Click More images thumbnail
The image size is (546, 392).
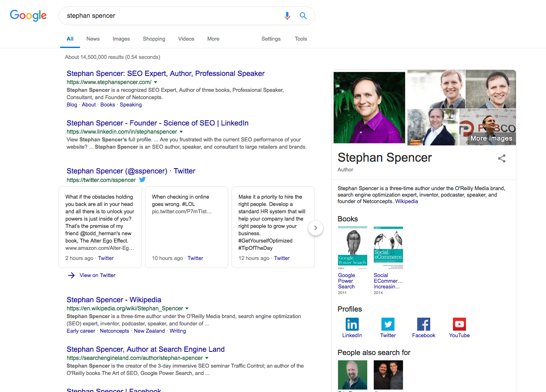coord(487,127)
